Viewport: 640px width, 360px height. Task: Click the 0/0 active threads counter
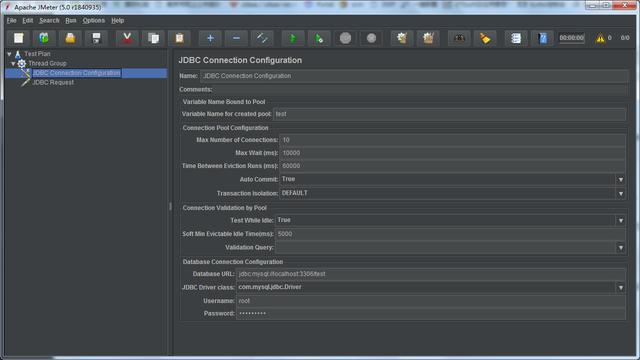pyautogui.click(x=625, y=38)
